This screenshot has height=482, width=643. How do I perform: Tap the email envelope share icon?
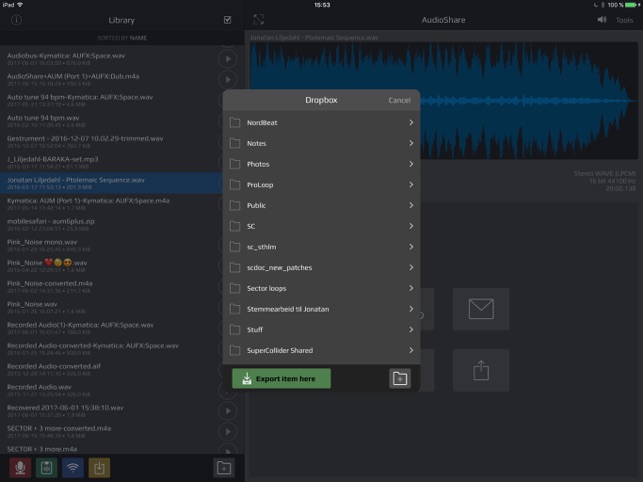(481, 309)
